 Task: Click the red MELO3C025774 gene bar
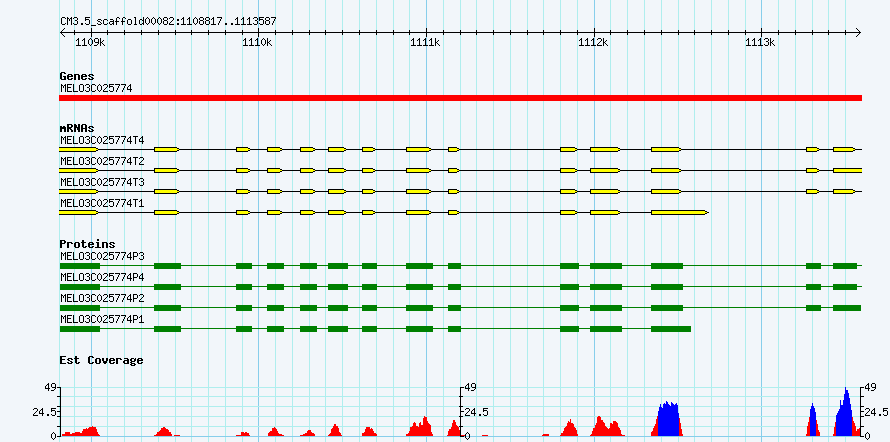coord(460,98)
